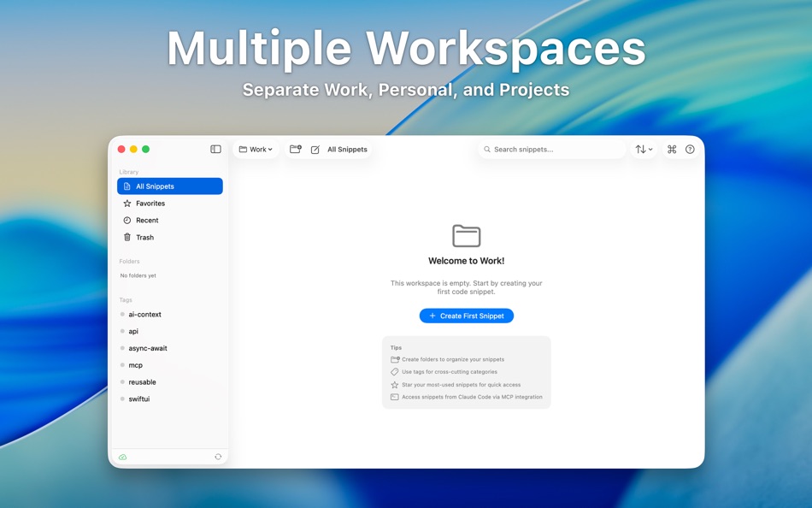Click the Create First Snippet button

coord(466,316)
